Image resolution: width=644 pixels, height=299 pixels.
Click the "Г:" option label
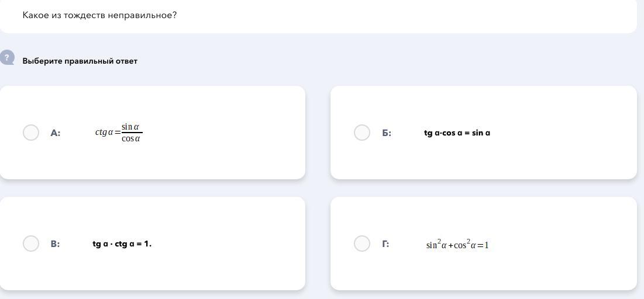click(x=385, y=244)
